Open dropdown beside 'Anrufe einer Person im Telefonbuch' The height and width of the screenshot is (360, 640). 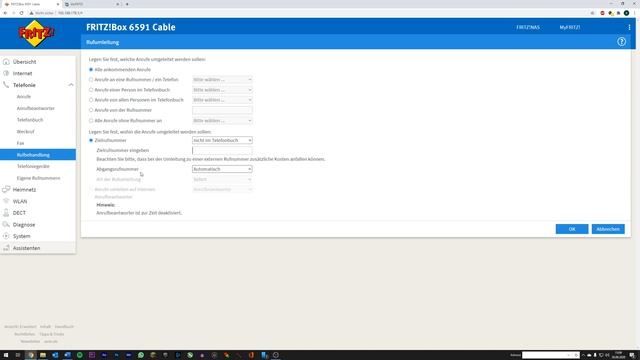(222, 90)
